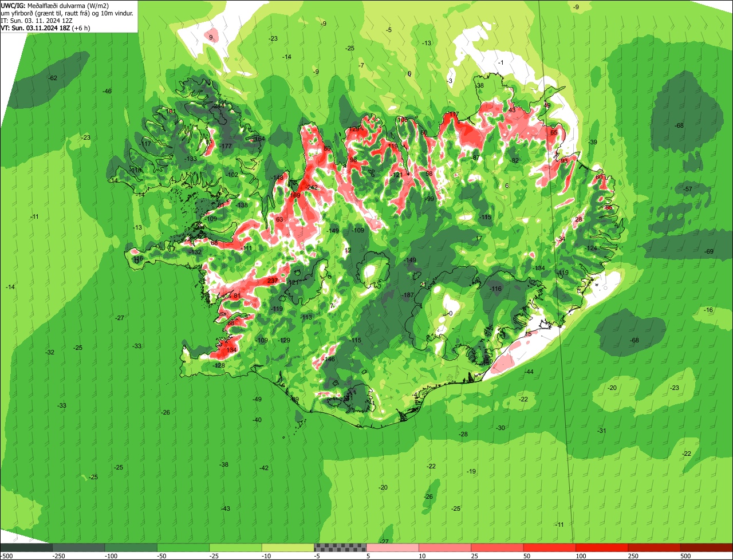Pick the 100 to 250 red legend swatch
The height and width of the screenshot is (560, 733).
point(602,548)
